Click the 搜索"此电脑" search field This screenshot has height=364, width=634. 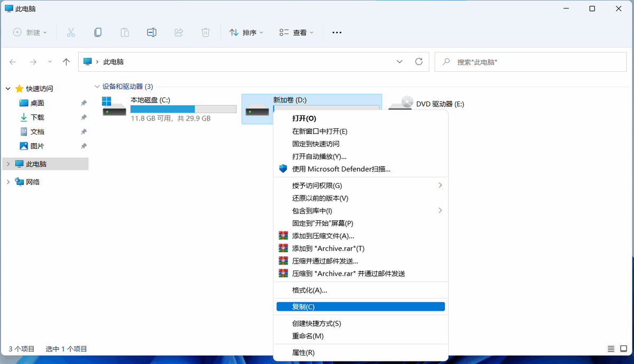click(x=530, y=62)
